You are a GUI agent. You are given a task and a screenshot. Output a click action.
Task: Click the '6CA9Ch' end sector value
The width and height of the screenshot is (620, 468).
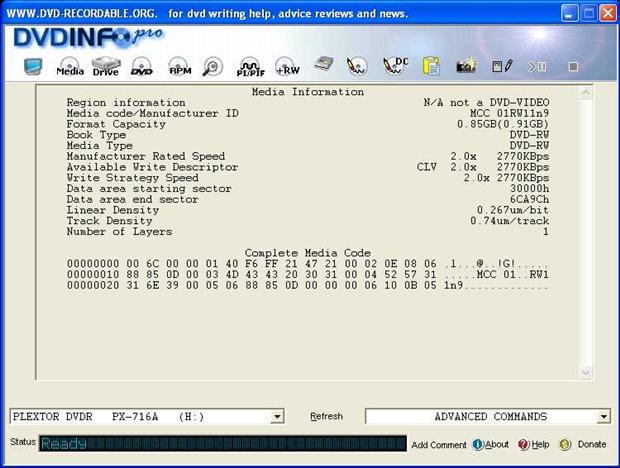(529, 199)
